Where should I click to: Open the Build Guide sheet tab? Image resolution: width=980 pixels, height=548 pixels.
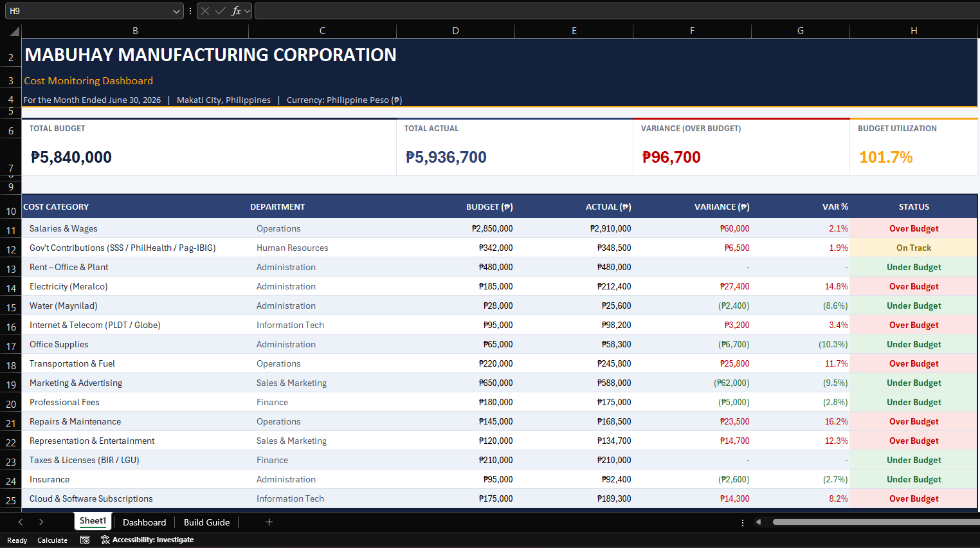pos(206,522)
